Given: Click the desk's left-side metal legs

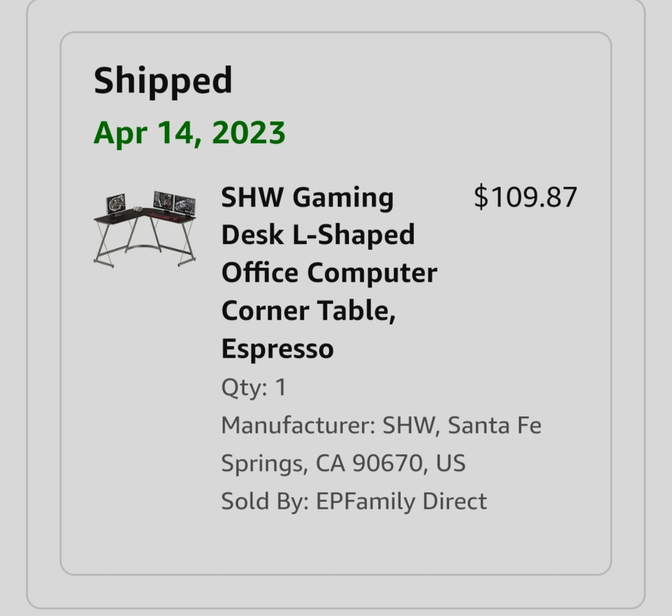Looking at the screenshot, I should 104,245.
